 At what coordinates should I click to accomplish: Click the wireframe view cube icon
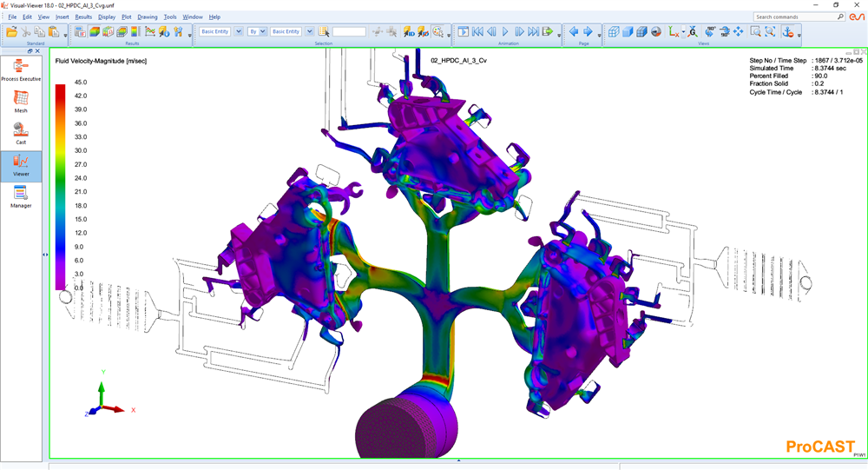pos(614,31)
